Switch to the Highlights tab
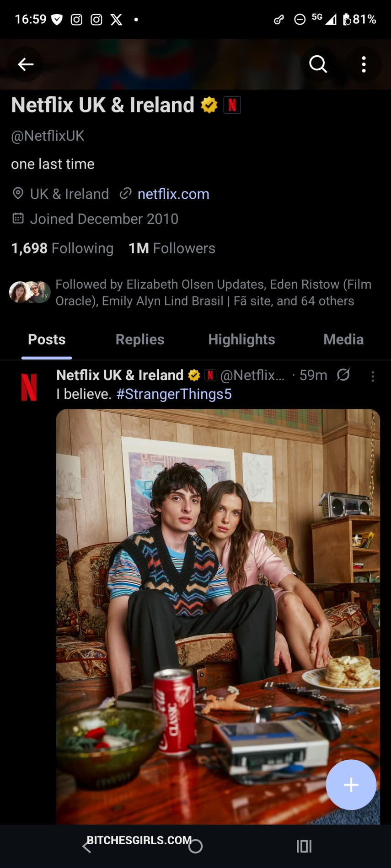391x868 pixels. 241,339
